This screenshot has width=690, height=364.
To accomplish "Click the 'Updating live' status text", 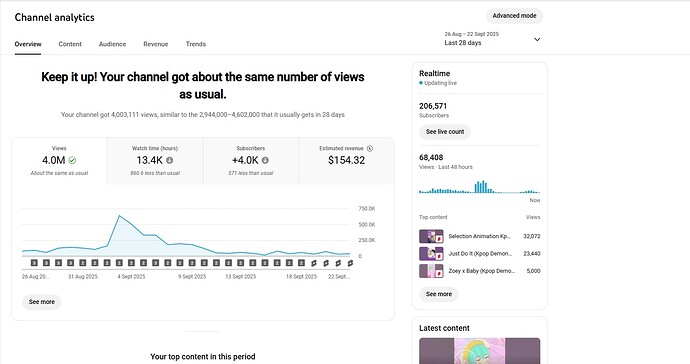I will point(440,83).
